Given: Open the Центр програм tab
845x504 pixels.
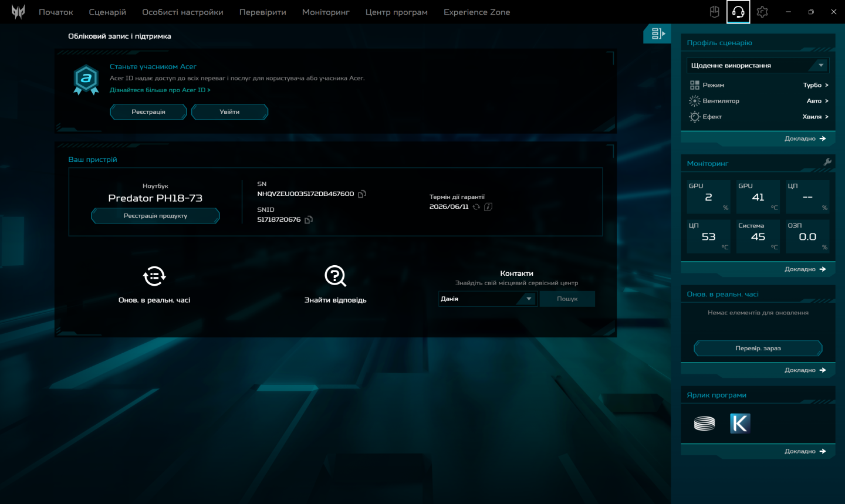Looking at the screenshot, I should 397,12.
